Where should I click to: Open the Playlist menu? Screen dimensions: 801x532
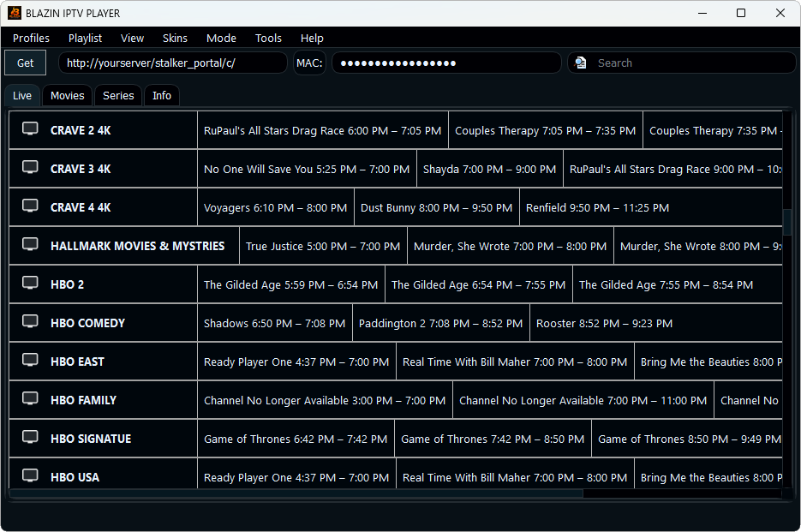point(86,39)
